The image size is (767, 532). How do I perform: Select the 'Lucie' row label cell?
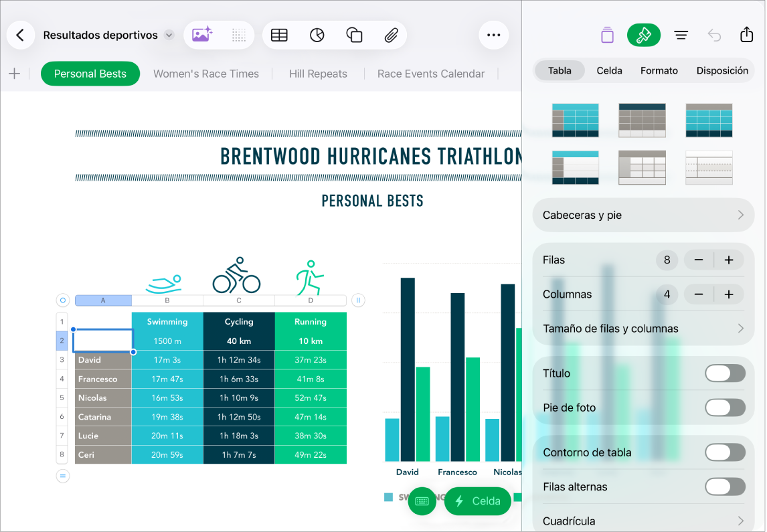point(103,436)
